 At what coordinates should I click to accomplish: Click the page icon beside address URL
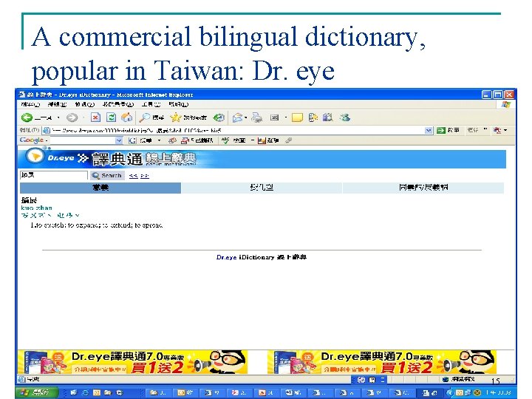coord(47,130)
